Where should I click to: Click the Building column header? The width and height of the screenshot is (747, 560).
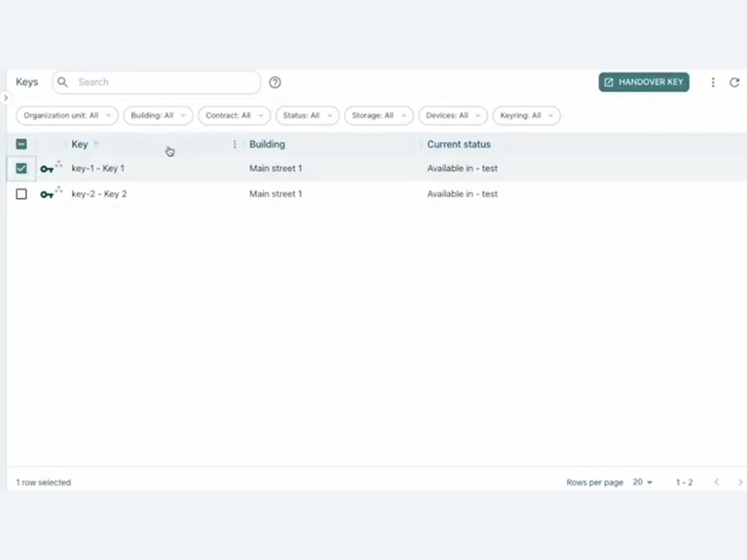coord(267,144)
